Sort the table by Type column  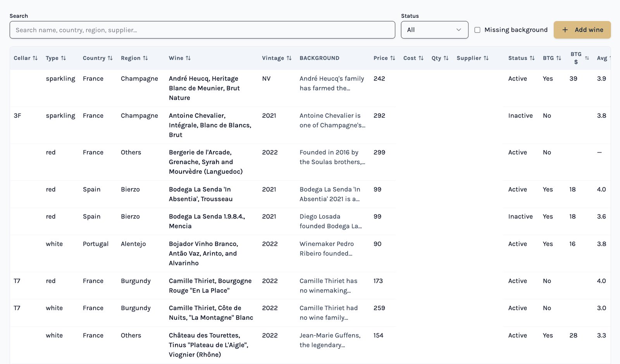click(56, 58)
